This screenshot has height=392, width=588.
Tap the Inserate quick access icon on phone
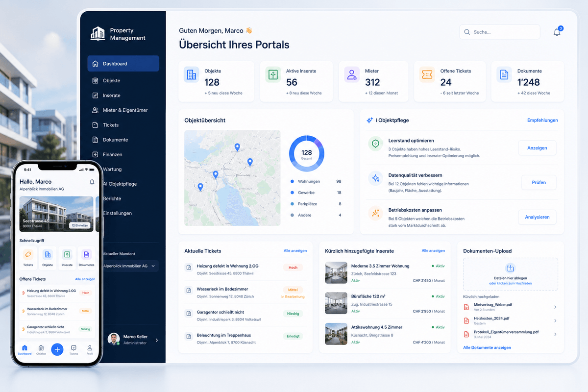tap(67, 254)
